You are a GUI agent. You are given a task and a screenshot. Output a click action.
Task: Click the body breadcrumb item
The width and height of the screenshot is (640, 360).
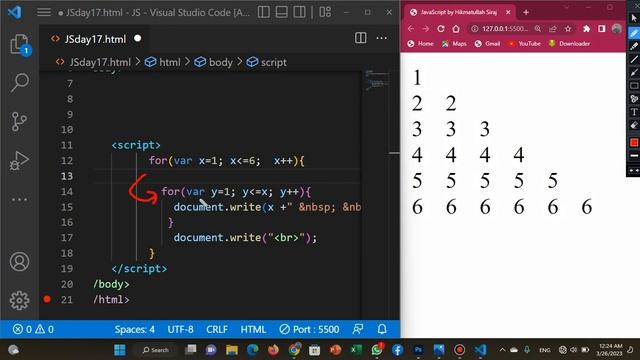(x=213, y=62)
